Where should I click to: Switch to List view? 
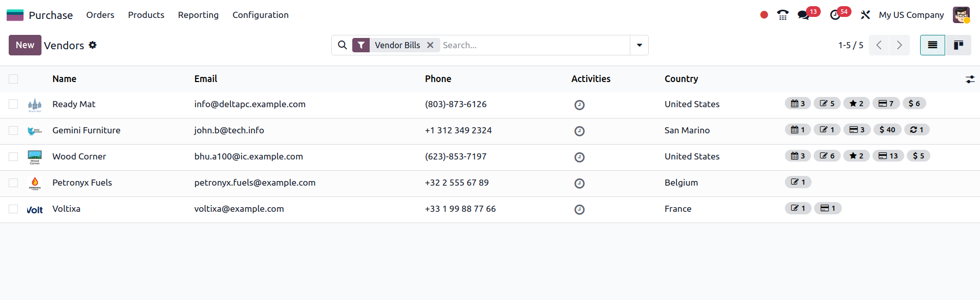point(932,45)
